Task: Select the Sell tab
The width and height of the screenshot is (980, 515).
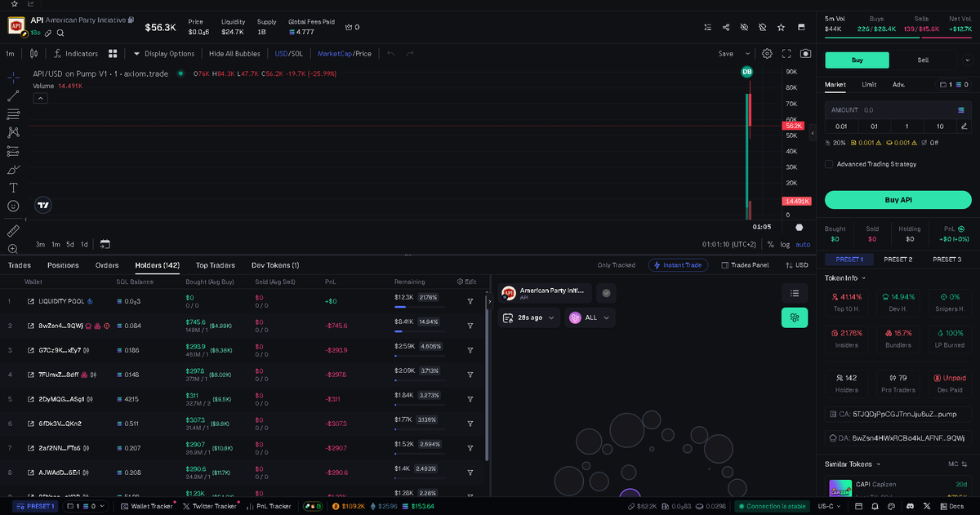Action: click(923, 60)
